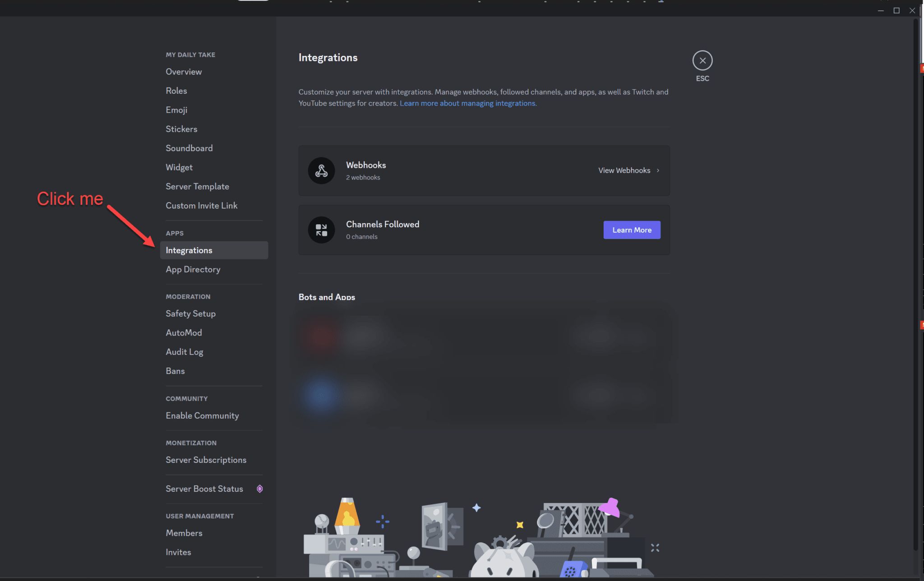Expand View Webhooks with its chevron

tap(658, 171)
